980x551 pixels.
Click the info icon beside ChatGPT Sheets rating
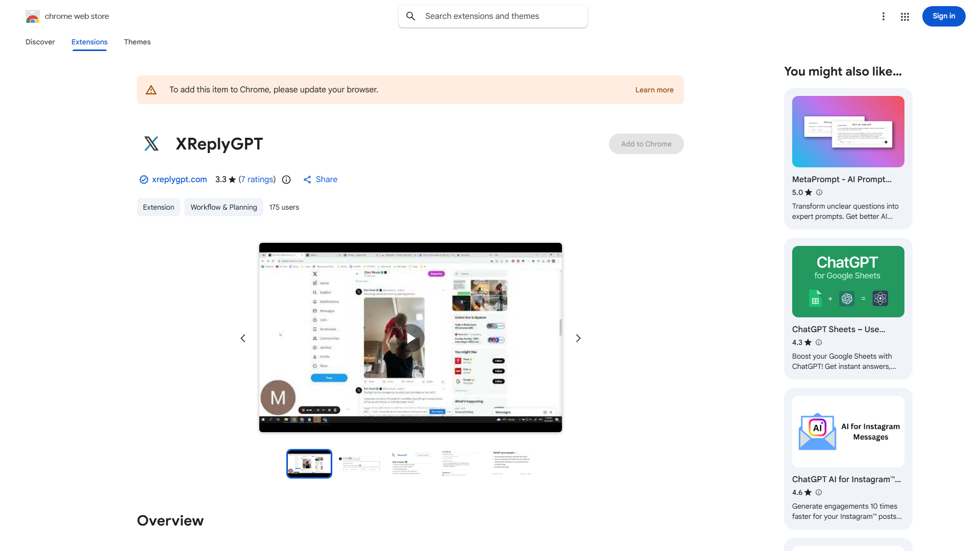pos(819,342)
